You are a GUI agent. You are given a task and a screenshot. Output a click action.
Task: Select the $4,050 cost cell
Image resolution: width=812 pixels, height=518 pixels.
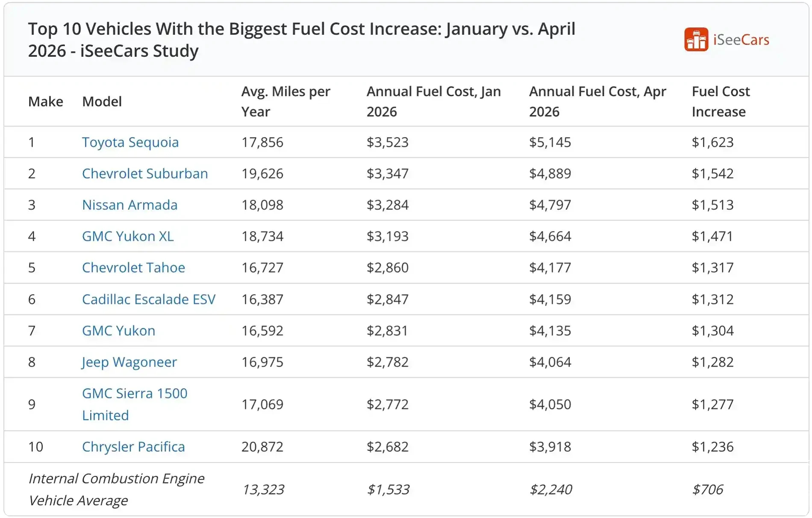point(550,404)
